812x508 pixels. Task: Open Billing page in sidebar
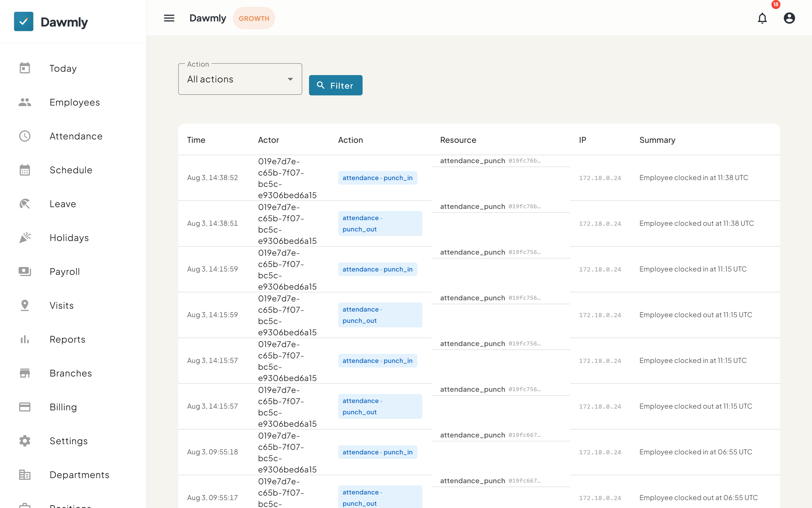[x=63, y=407]
